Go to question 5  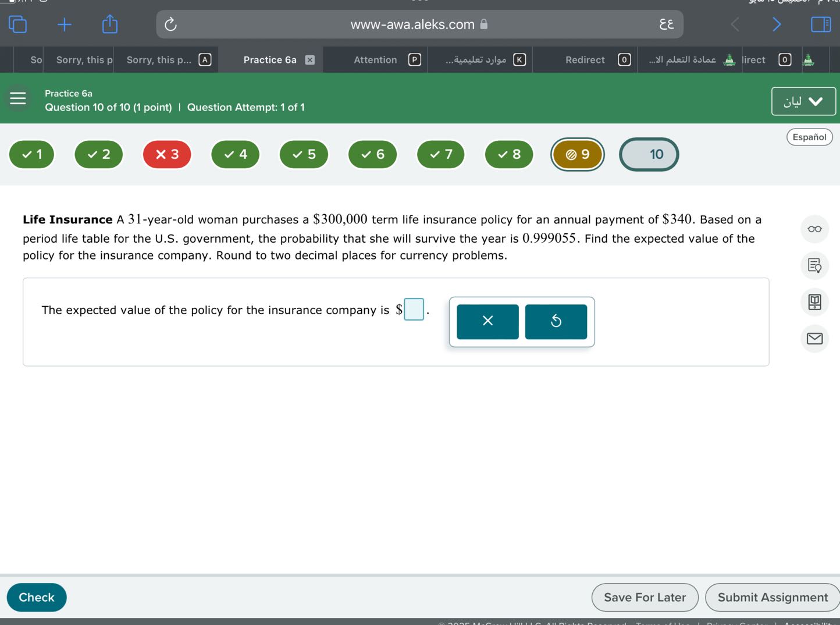pos(304,154)
